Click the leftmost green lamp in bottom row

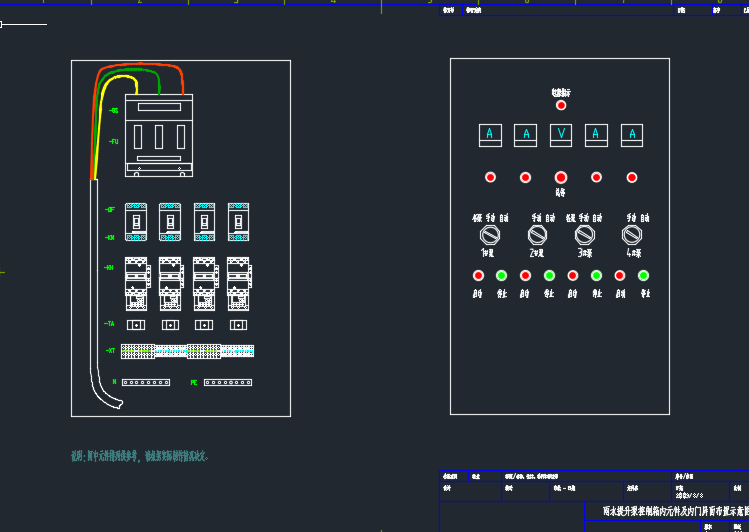pyautogui.click(x=502, y=276)
